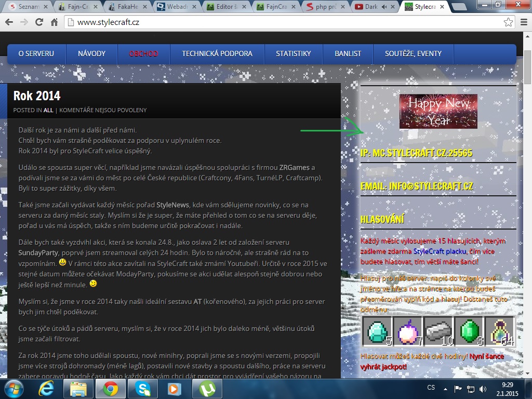Click the EMAIL: INFO@STYLECRAFT.CZ heading
Viewport: 532px width, 399px height.
417,186
